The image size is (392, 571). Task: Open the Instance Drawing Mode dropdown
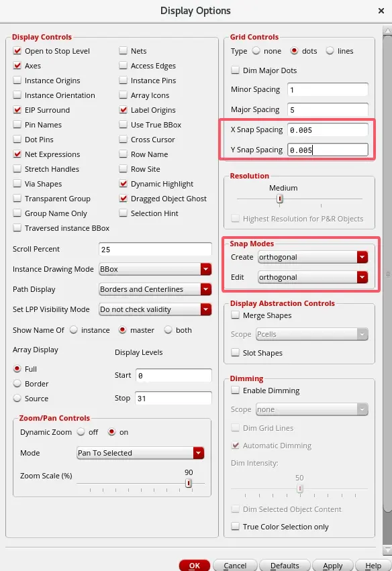155,269
